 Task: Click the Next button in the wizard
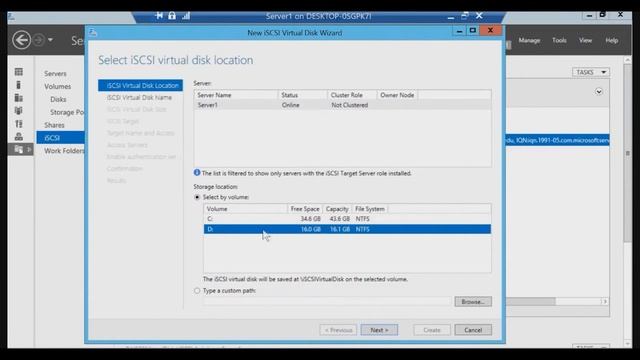click(x=379, y=330)
